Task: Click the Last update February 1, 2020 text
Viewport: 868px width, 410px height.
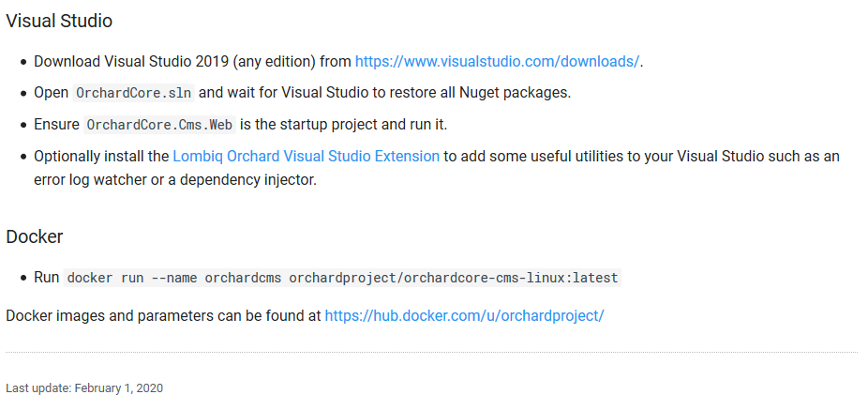Action: [84, 387]
